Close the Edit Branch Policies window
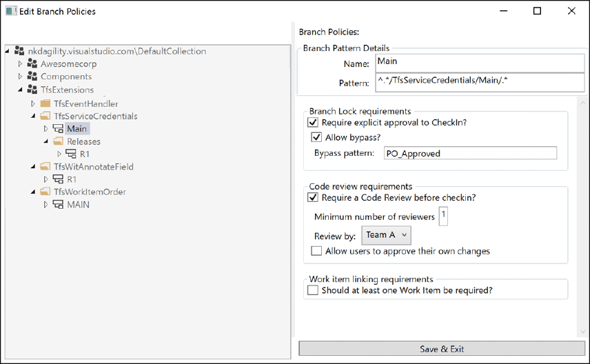 571,11
